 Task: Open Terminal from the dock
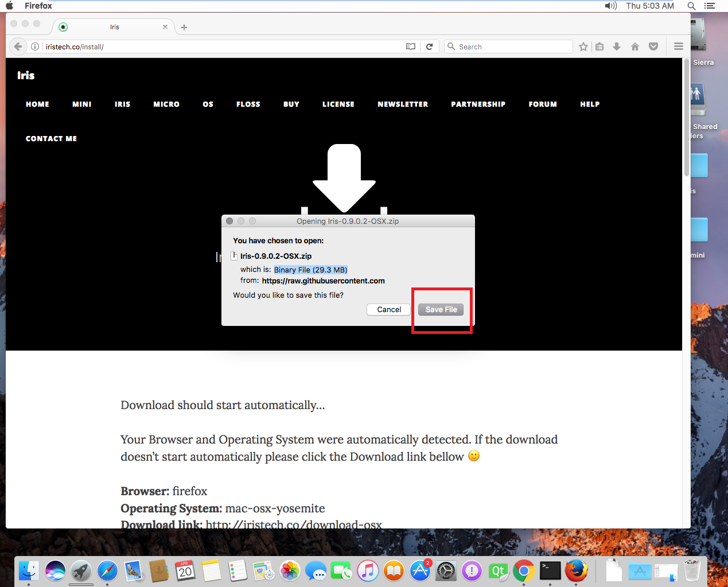550,571
